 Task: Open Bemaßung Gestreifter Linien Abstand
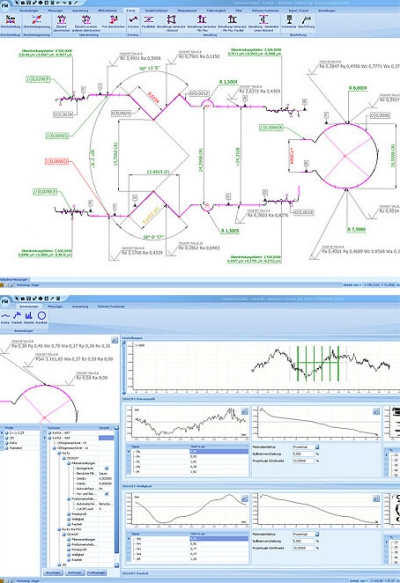coord(263,22)
